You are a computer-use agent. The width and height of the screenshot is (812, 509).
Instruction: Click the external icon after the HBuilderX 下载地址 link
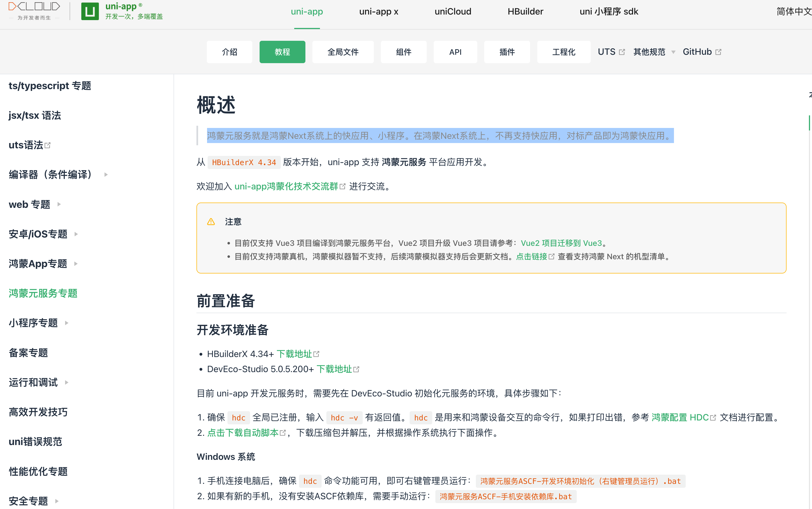click(x=316, y=354)
